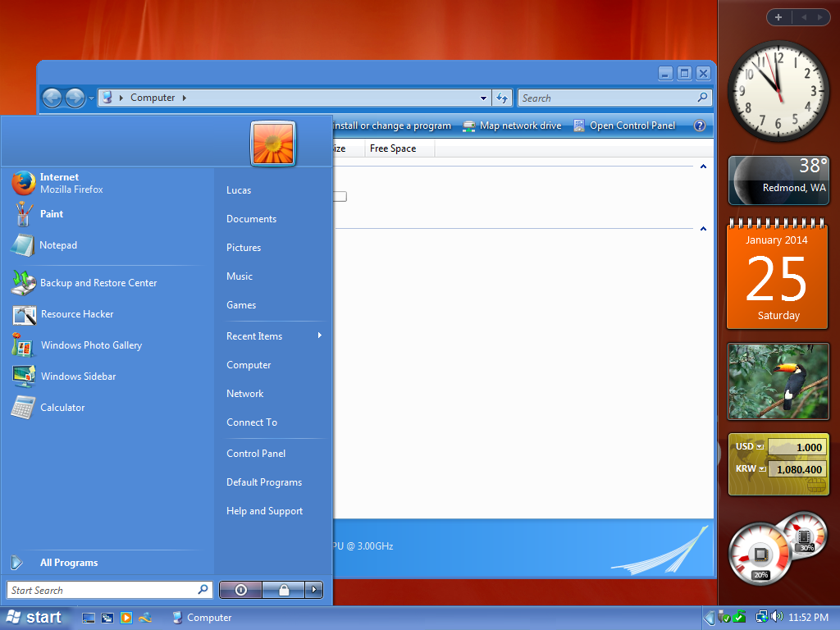Viewport: 840px width, 630px height.
Task: Sort by Free Space column header
Action: click(399, 148)
